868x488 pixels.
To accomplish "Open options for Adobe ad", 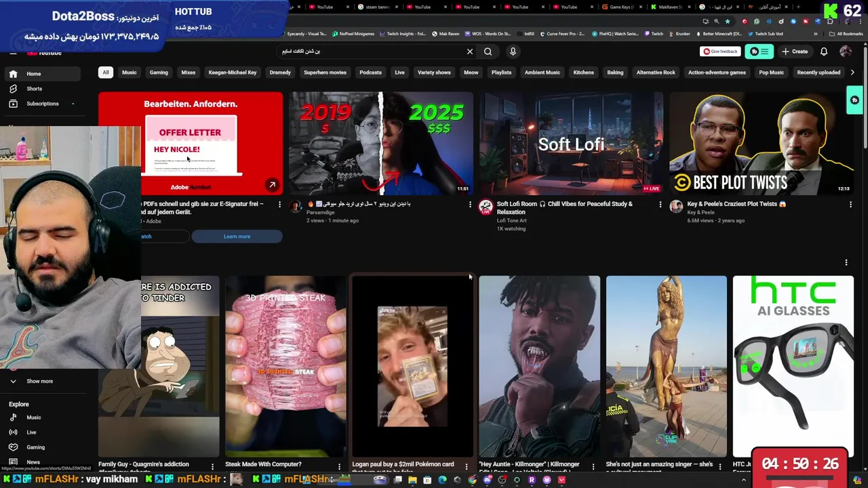I will [279, 204].
